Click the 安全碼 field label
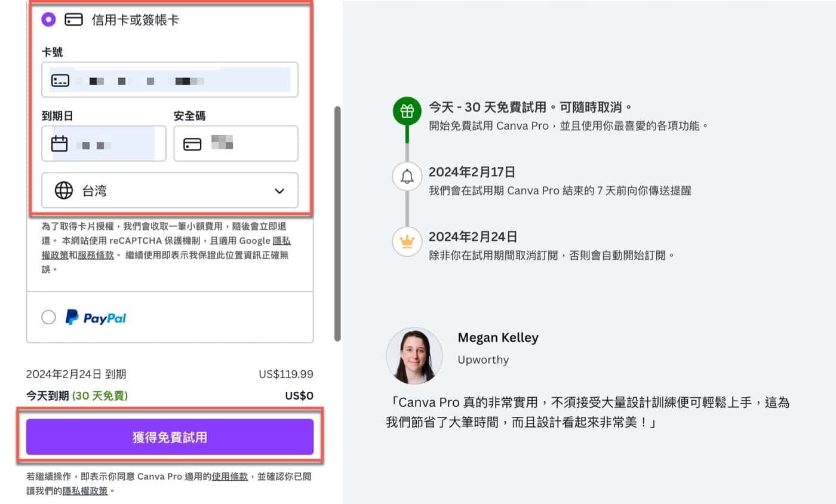Screen dimensions: 836x504 click(189, 116)
